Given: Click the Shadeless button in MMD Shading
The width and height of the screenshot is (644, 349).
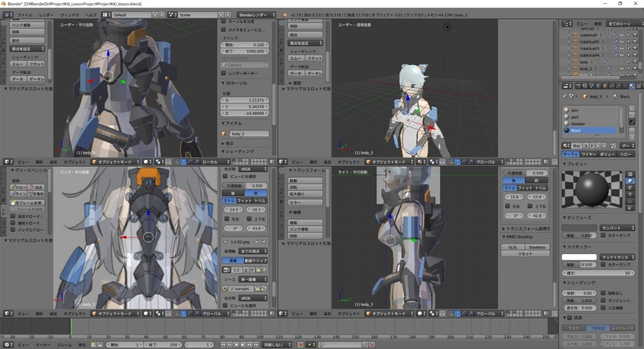Looking at the screenshot, I should [x=537, y=247].
